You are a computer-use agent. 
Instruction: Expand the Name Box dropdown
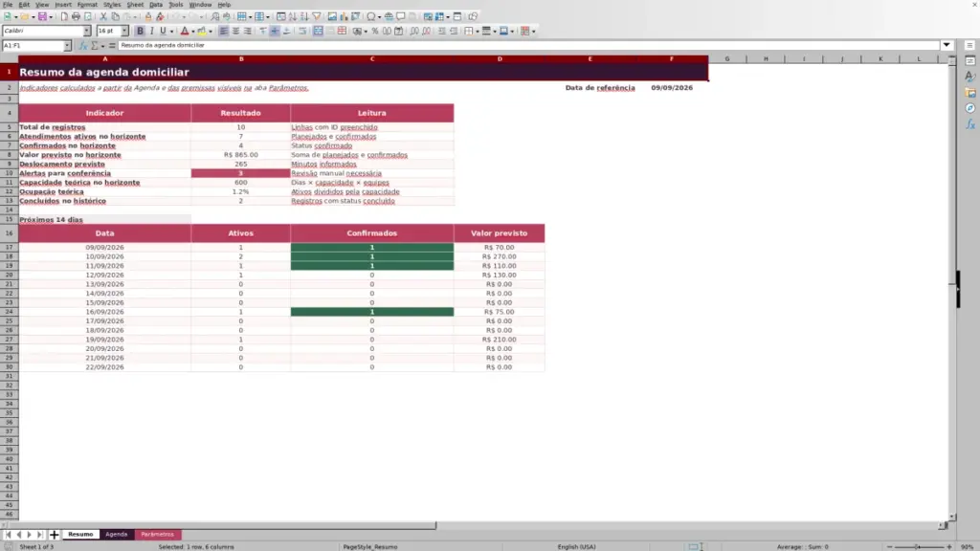pos(67,46)
